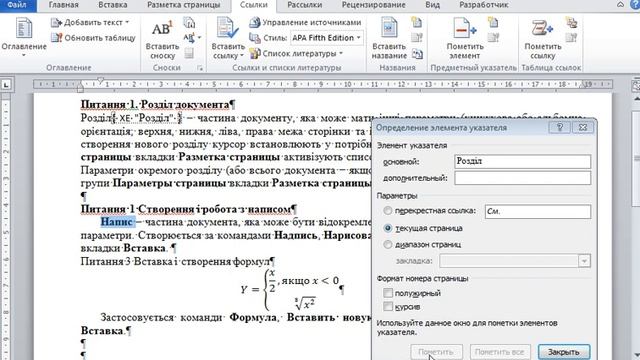The height and width of the screenshot is (360, 640).
Task: Click Обновить таблицу in Оглавление group
Action: 93,38
